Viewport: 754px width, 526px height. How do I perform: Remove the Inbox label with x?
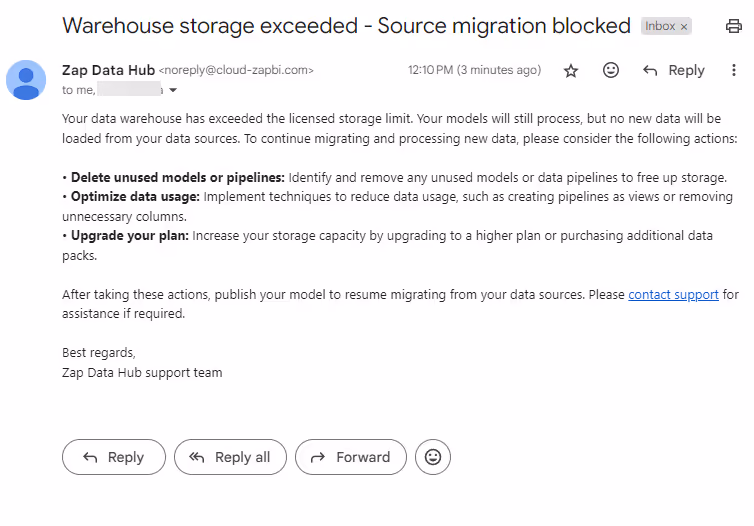pos(685,27)
